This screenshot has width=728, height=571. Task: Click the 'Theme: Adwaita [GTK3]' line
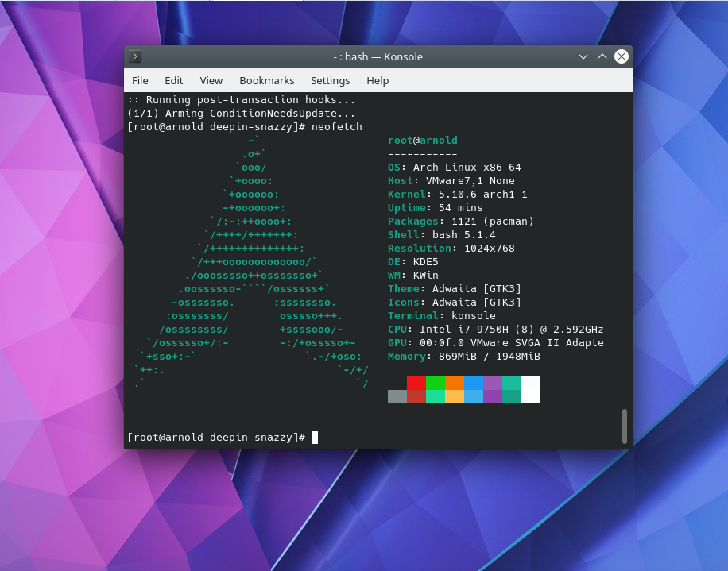(x=455, y=288)
